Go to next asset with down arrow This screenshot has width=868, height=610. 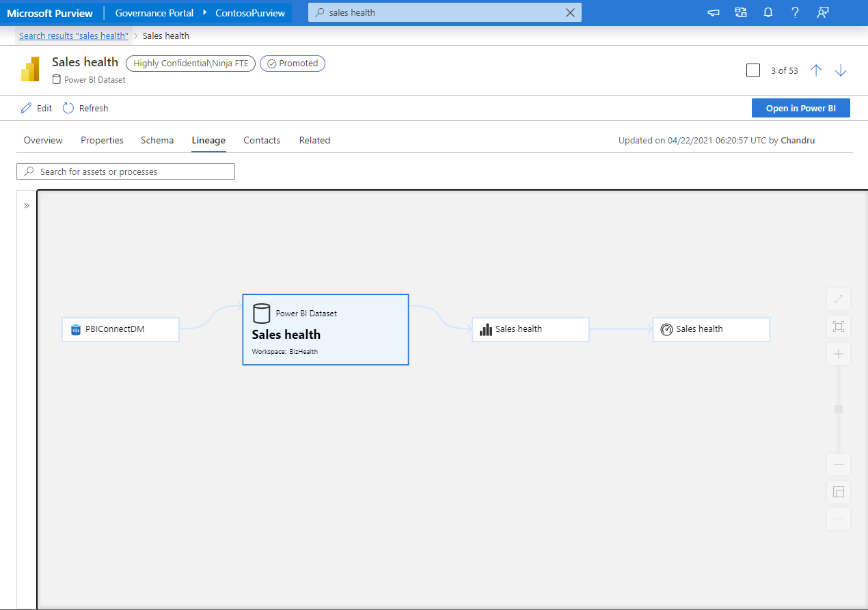[841, 70]
